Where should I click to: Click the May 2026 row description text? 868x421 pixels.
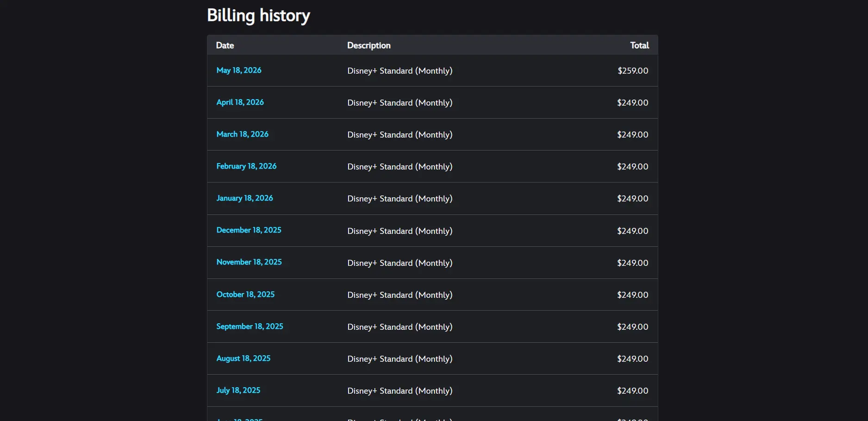(x=400, y=71)
